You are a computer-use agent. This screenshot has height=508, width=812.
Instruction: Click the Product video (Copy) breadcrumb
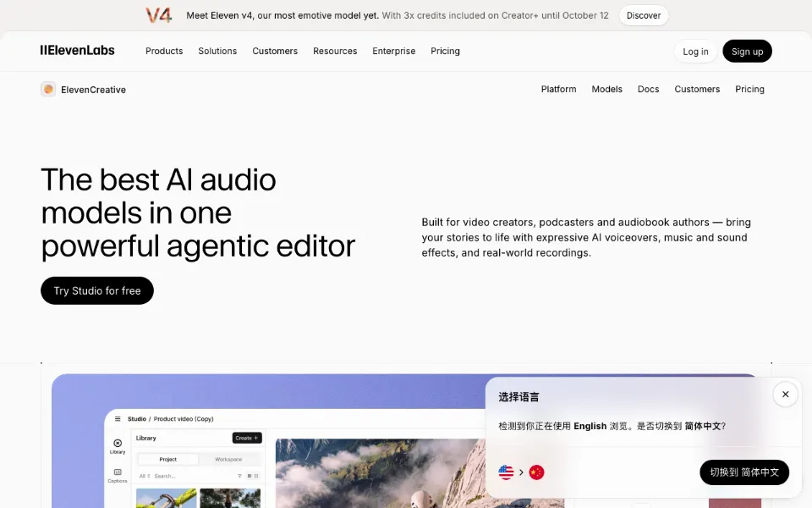(184, 419)
